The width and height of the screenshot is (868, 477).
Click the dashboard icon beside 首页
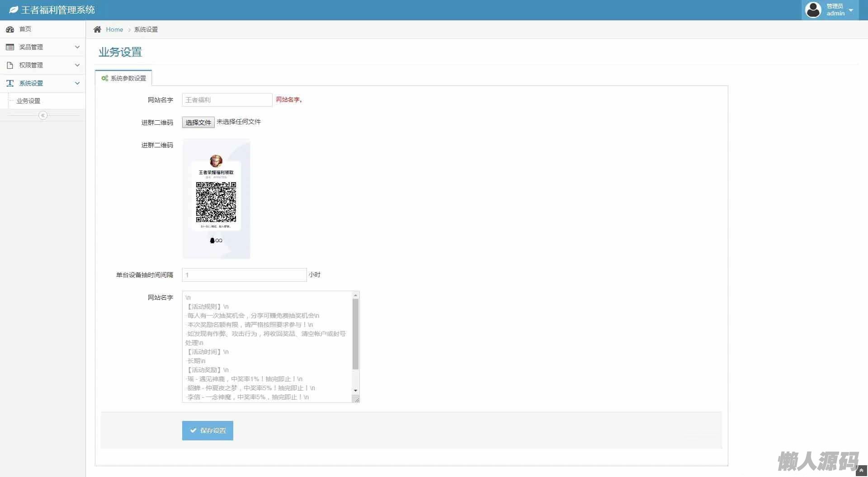[10, 29]
